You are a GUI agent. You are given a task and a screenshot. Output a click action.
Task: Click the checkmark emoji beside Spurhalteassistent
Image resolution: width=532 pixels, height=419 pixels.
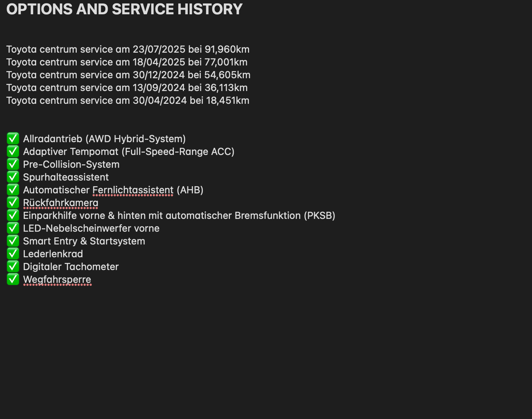13,177
